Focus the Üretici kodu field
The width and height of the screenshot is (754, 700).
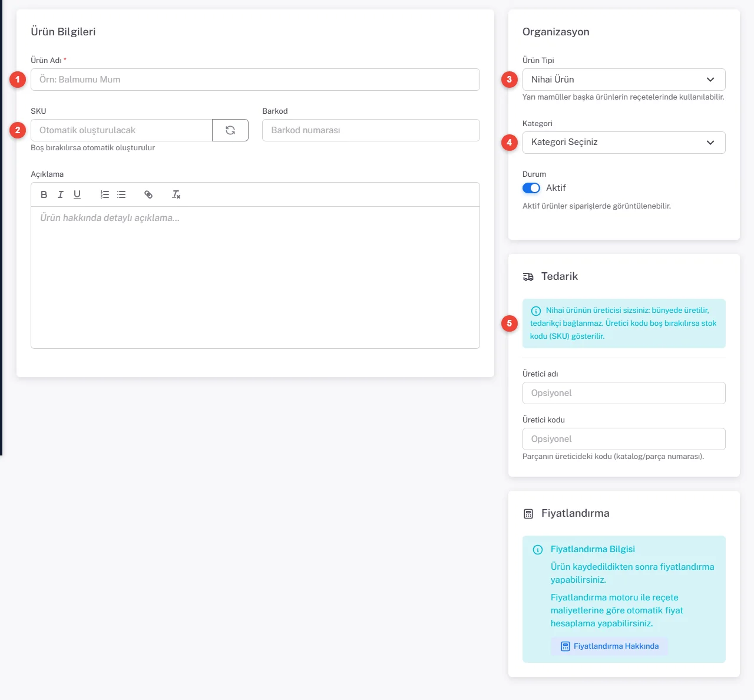tap(624, 439)
